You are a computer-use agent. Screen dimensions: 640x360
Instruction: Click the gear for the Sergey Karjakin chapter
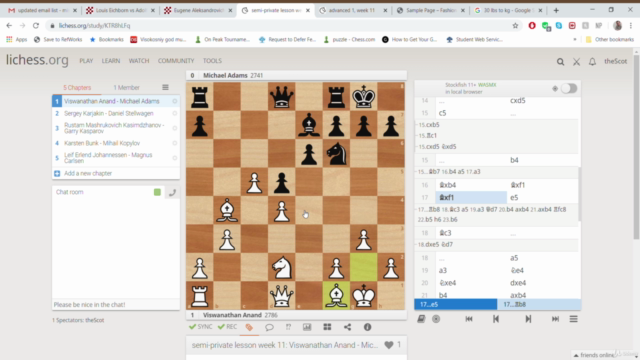pyautogui.click(x=175, y=113)
